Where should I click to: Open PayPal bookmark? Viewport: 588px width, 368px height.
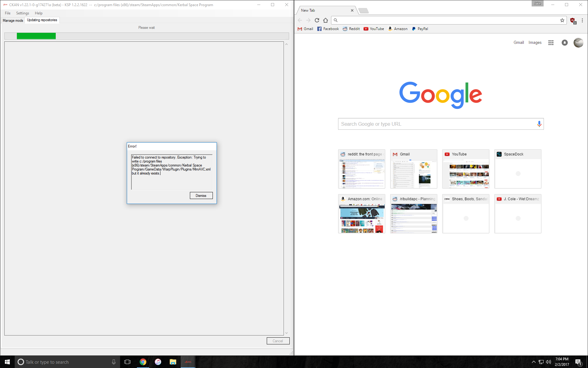coord(420,29)
